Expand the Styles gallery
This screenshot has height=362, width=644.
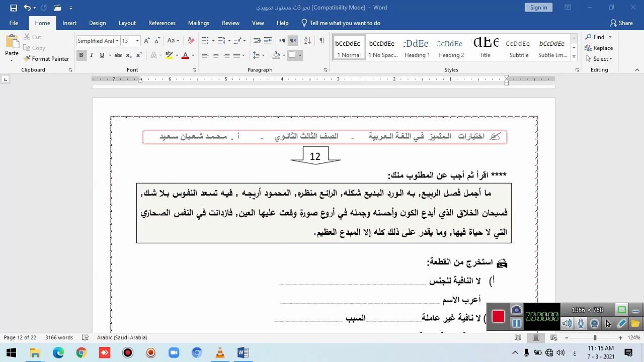click(574, 56)
